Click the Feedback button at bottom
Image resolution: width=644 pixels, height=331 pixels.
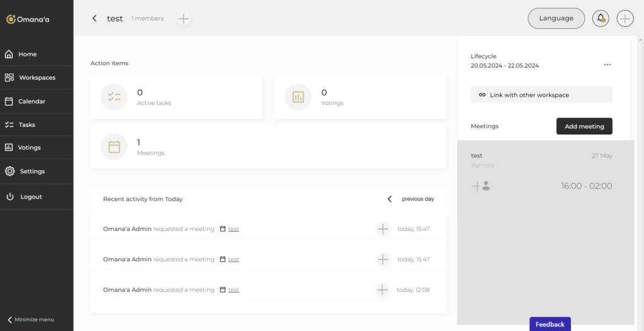click(x=550, y=324)
